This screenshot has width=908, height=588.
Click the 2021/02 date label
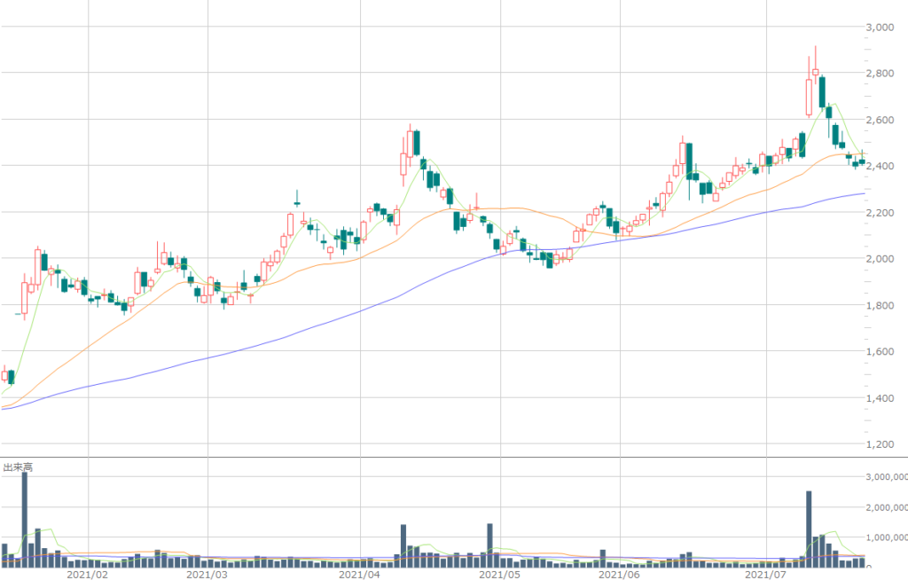[x=88, y=575]
